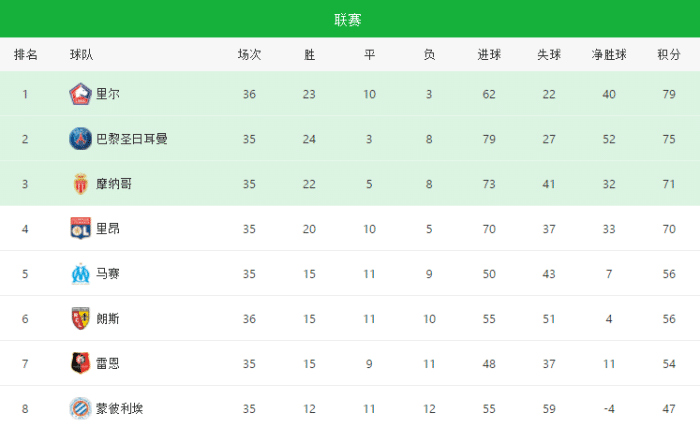Click rank number 4 in the table

(26, 228)
